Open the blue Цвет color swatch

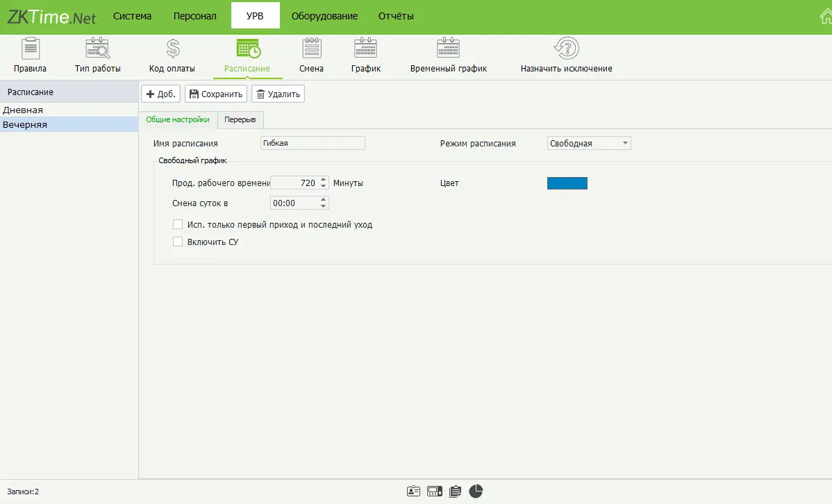point(567,183)
